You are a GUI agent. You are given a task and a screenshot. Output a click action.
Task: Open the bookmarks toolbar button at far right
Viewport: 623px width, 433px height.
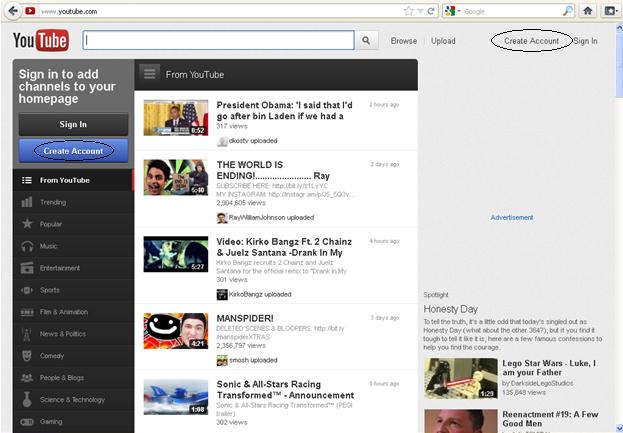pyautogui.click(x=611, y=11)
